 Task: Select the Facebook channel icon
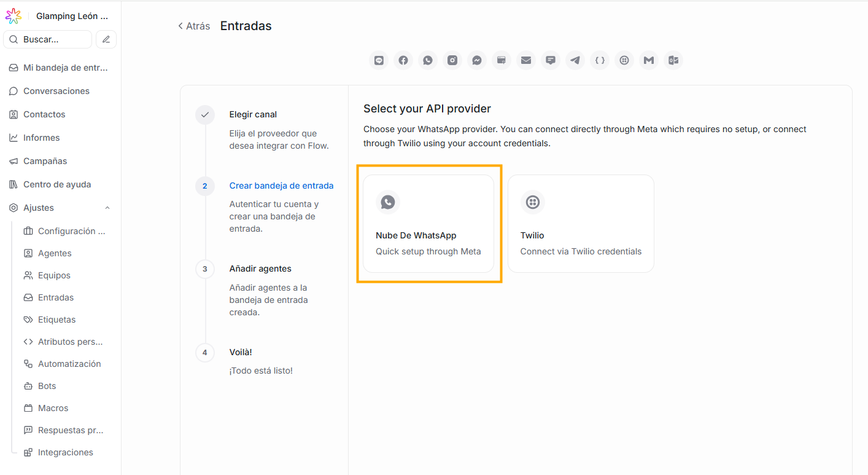pyautogui.click(x=403, y=60)
